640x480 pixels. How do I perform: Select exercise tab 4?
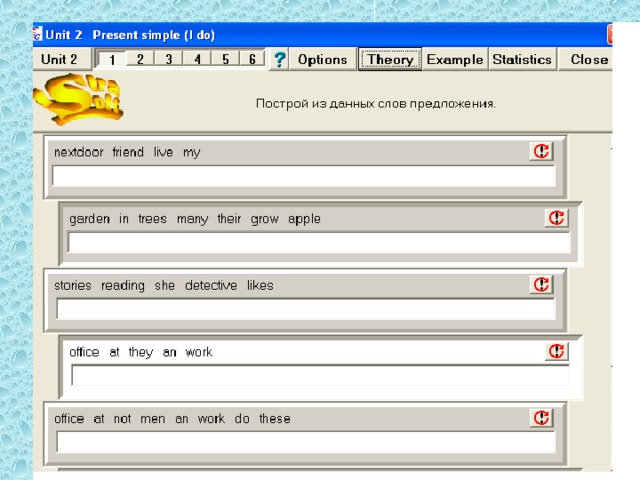197,59
